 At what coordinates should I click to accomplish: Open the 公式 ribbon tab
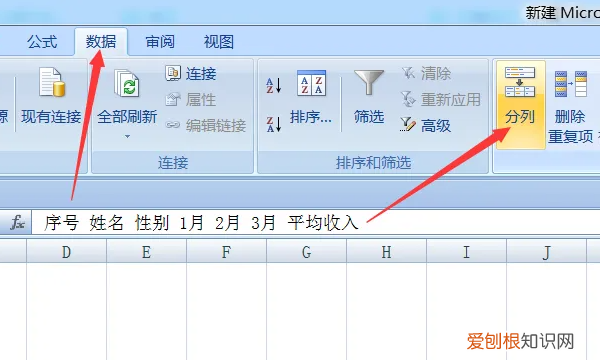[x=42, y=42]
